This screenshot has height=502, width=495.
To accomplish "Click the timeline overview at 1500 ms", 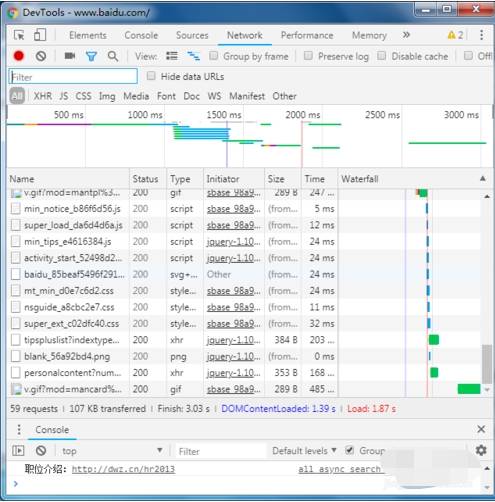I will click(x=224, y=114).
